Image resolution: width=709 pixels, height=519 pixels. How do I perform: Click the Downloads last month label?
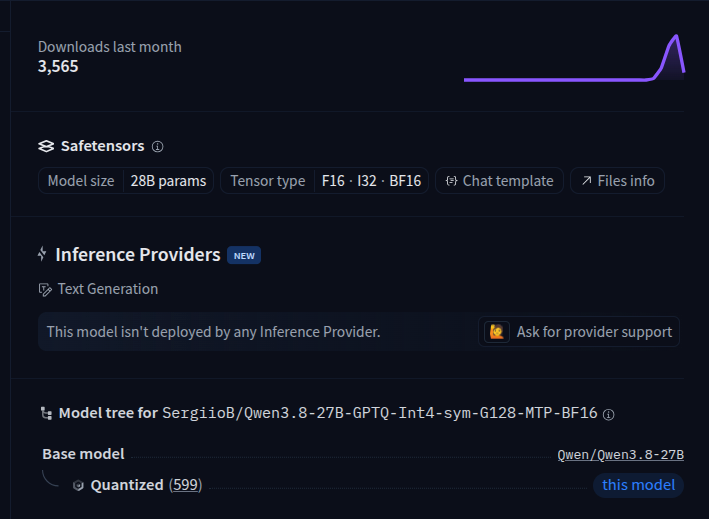point(110,47)
